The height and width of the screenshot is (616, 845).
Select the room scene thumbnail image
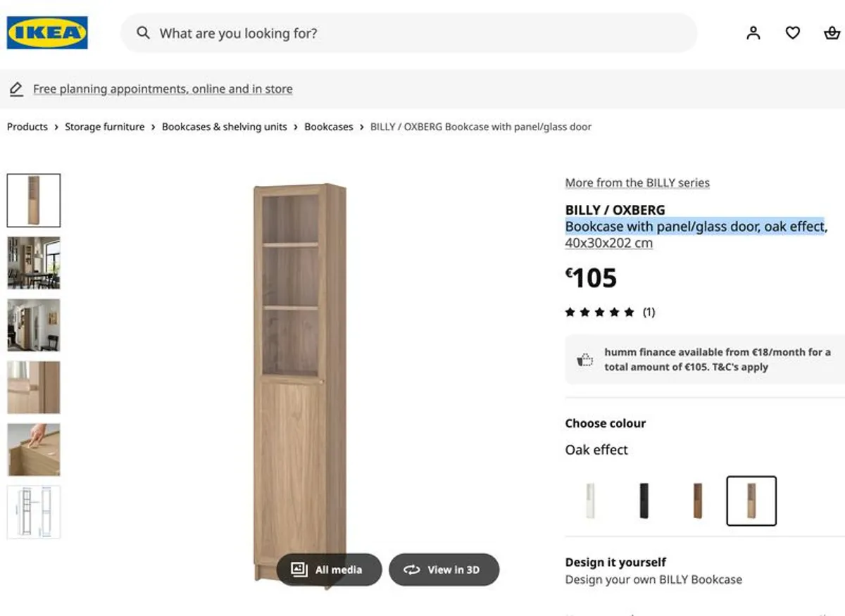[34, 263]
